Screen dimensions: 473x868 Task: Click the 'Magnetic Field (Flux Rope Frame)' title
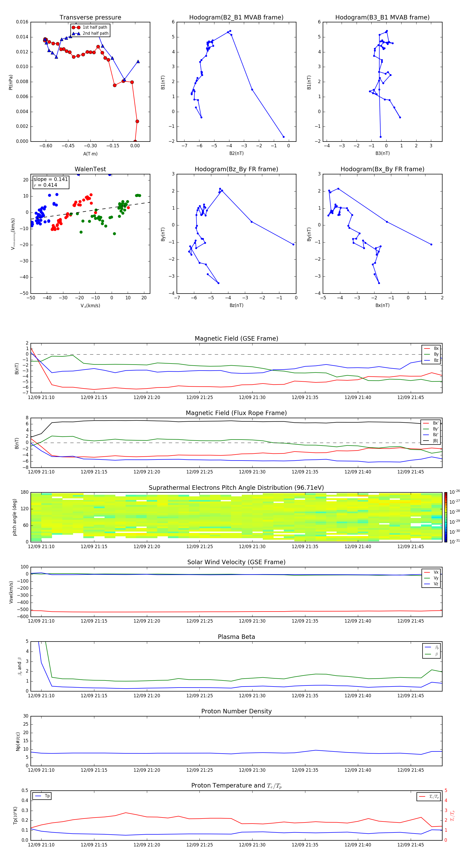click(236, 413)
